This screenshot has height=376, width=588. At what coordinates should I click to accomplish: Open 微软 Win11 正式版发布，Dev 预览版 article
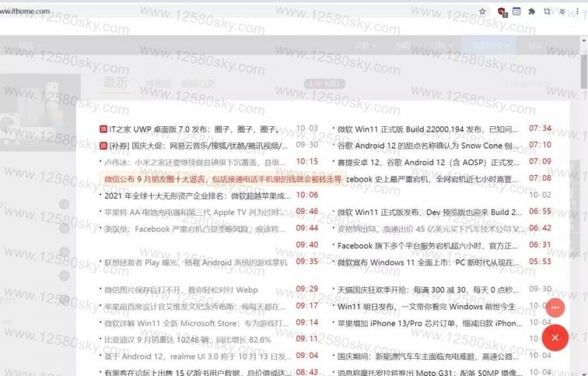click(x=430, y=213)
